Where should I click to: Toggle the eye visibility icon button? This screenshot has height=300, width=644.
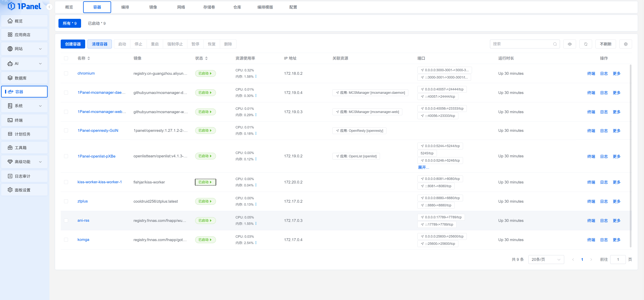point(569,44)
